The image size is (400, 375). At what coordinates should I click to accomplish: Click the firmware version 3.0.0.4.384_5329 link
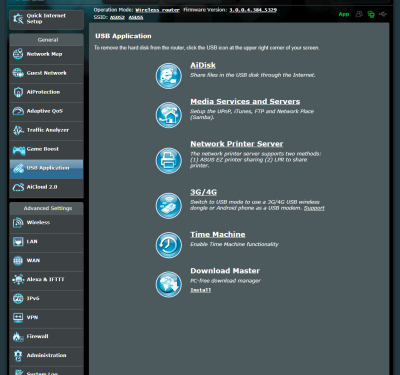pos(253,10)
